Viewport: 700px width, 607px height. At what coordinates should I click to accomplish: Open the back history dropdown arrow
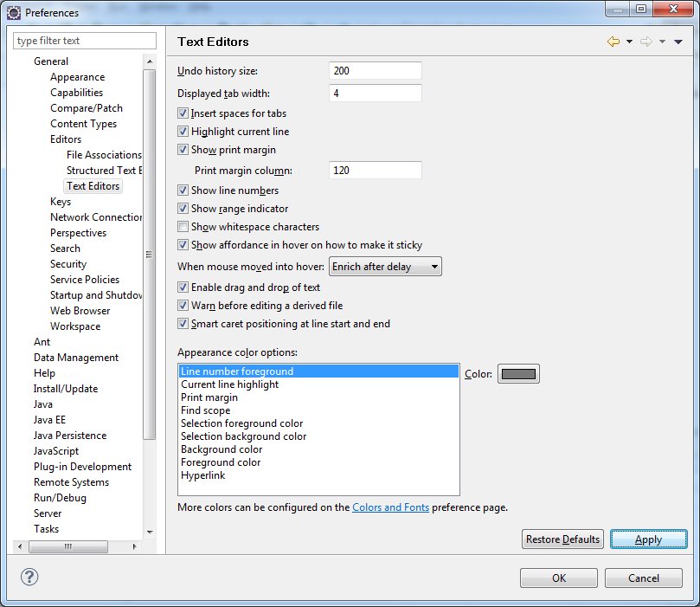point(629,42)
